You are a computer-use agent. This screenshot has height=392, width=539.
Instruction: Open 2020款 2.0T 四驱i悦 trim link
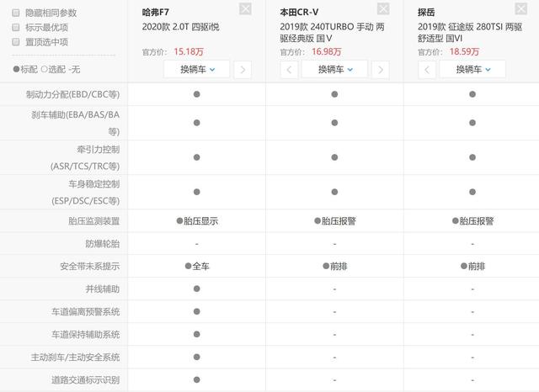click(180, 27)
